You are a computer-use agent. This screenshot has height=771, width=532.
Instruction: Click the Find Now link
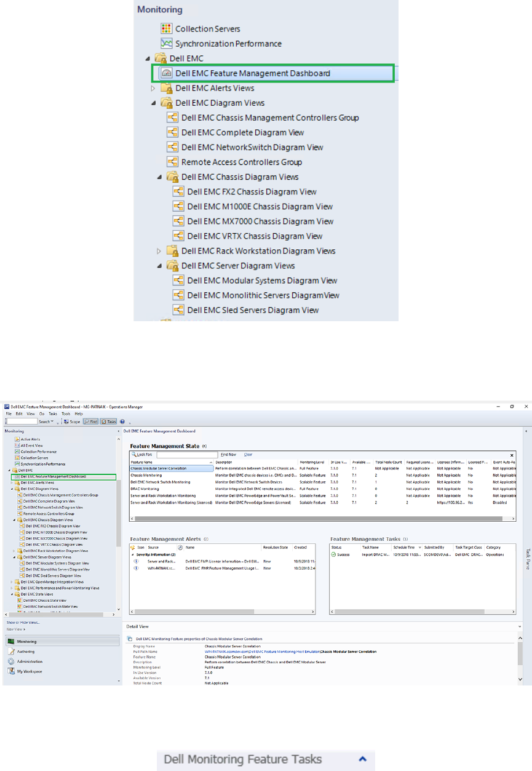pyautogui.click(x=228, y=455)
